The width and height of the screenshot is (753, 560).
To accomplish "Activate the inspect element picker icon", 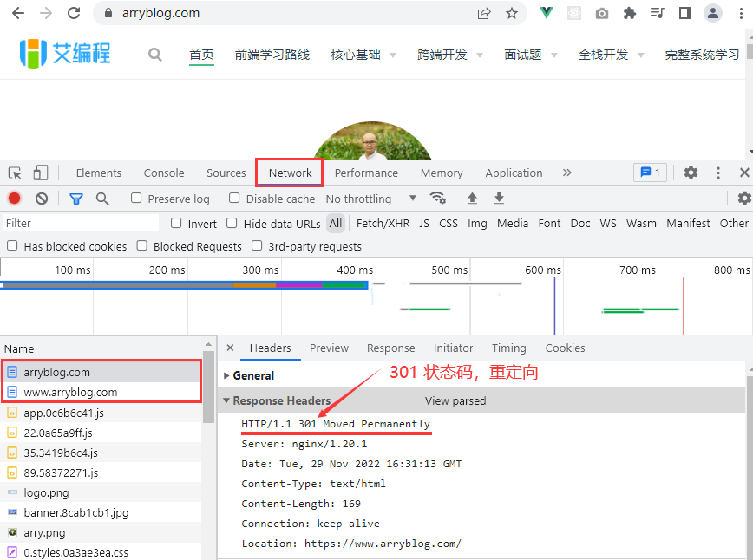I will coord(15,173).
